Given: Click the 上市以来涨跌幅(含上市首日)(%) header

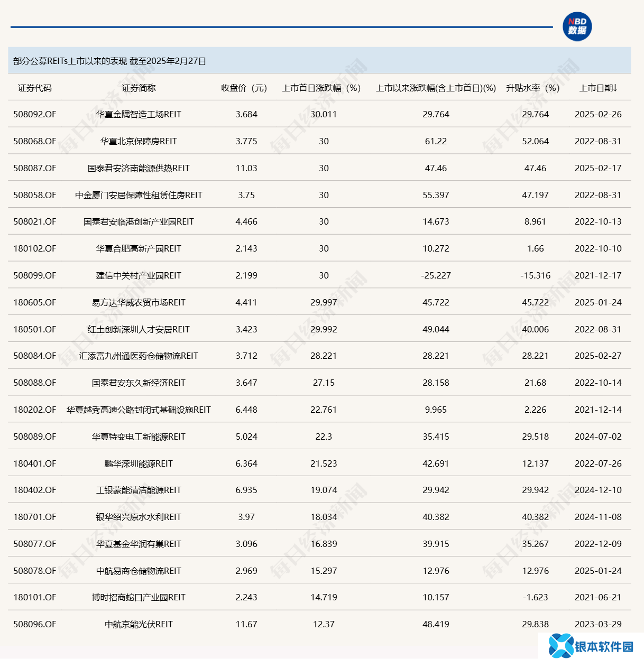Looking at the screenshot, I should (x=436, y=88).
